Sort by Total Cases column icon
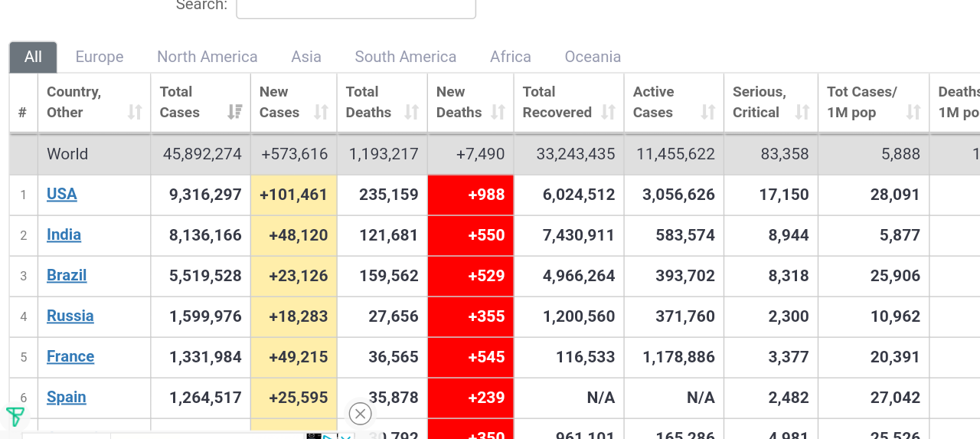 tap(234, 113)
